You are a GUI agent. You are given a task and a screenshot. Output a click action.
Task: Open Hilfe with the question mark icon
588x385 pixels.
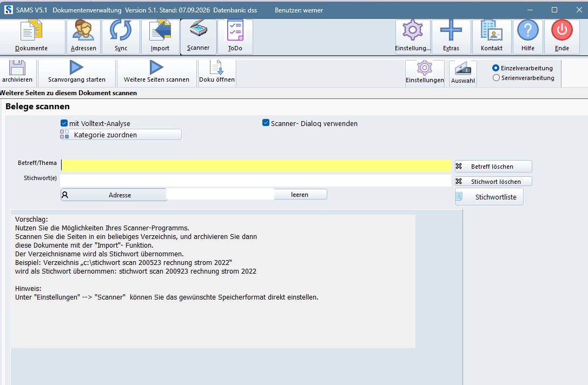pos(527,37)
